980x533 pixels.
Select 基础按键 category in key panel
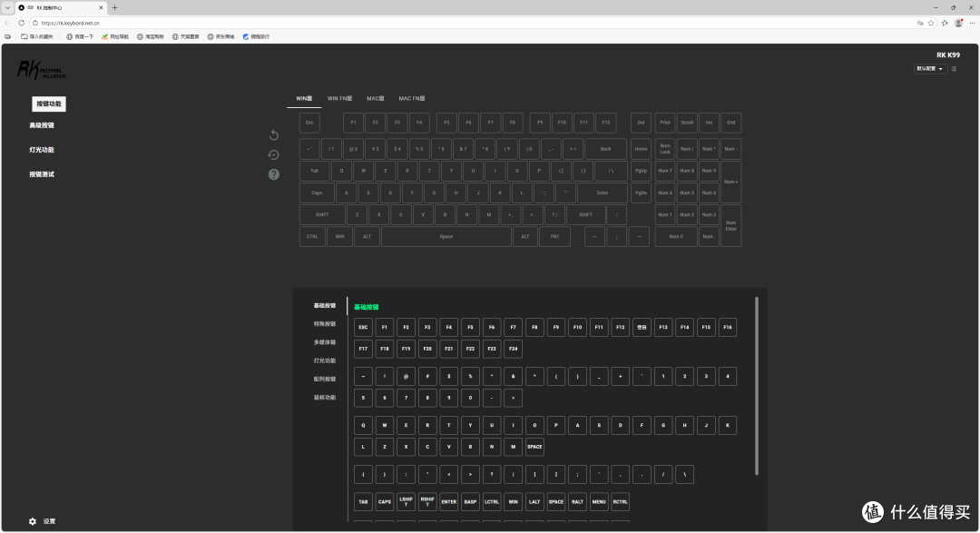324,306
